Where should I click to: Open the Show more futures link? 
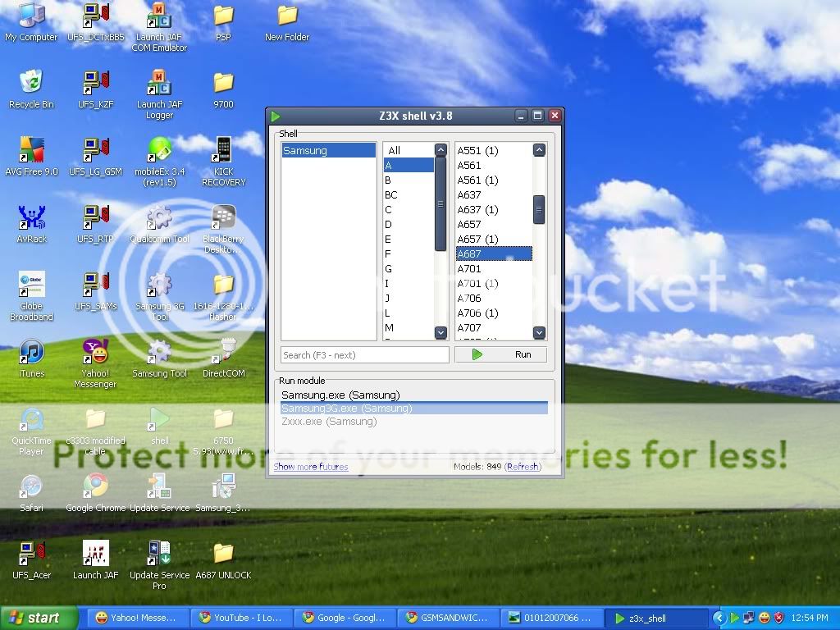click(311, 467)
